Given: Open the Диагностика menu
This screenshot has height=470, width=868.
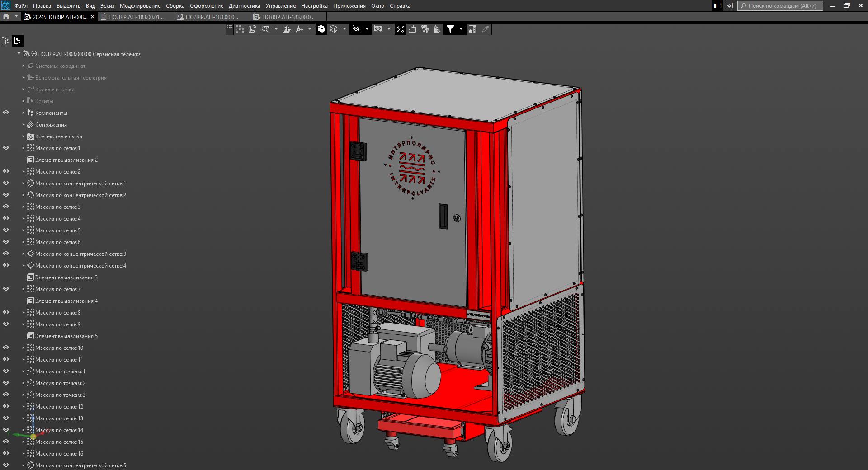Looking at the screenshot, I should tap(244, 6).
